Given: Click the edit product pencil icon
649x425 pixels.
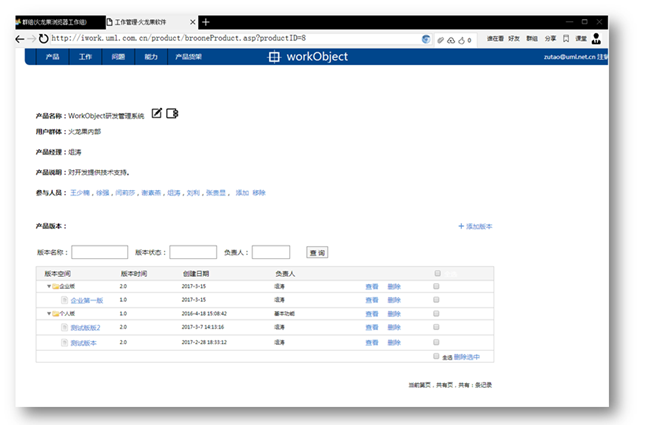Looking at the screenshot, I should [x=156, y=114].
